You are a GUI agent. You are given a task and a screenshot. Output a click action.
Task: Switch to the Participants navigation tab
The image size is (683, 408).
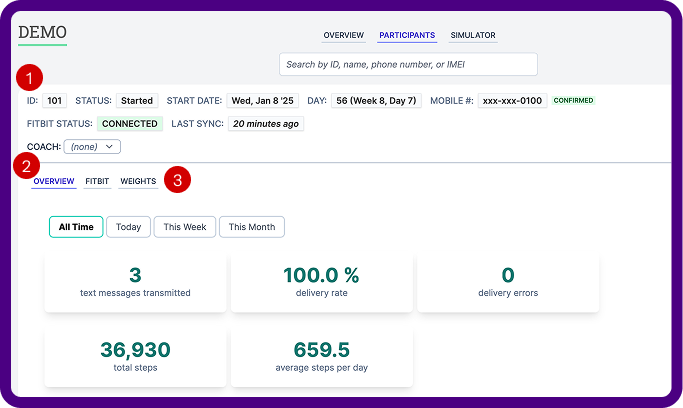click(x=407, y=36)
